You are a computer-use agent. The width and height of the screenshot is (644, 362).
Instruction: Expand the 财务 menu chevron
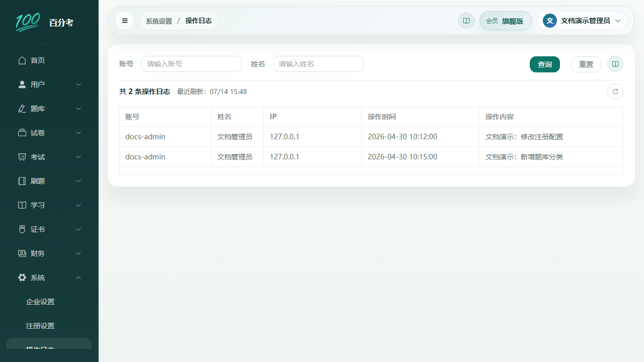(78, 253)
